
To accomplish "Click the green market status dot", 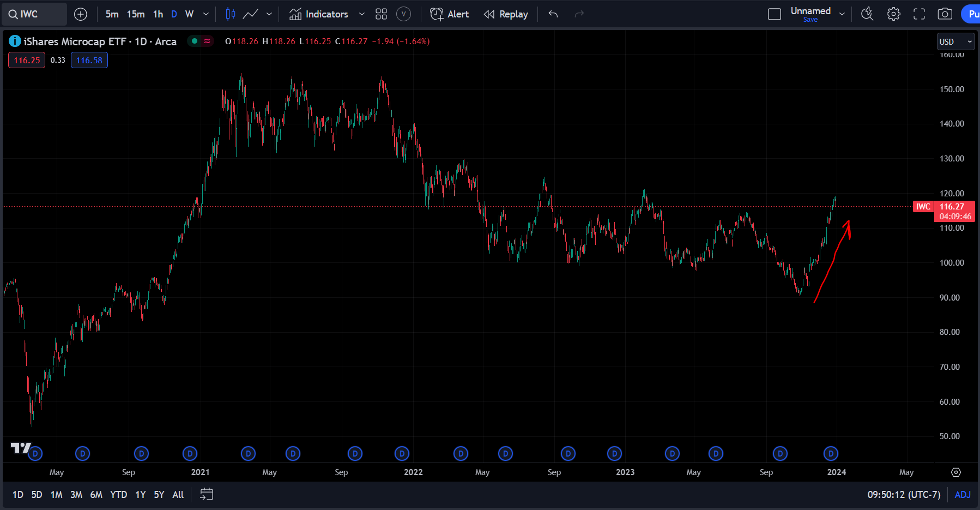I will coord(194,41).
